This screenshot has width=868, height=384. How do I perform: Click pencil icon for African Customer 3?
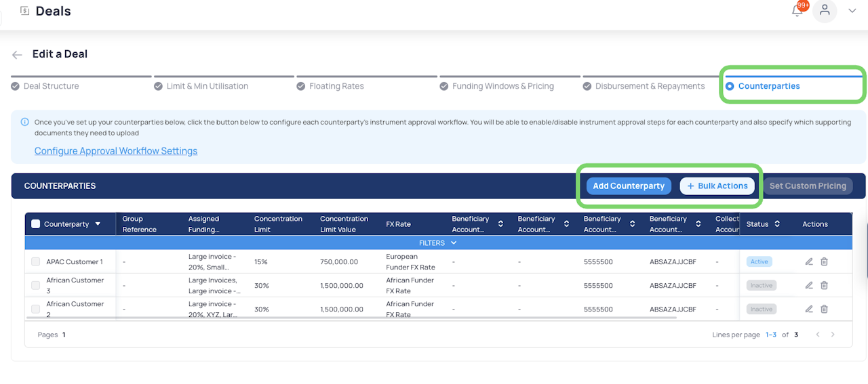tap(809, 285)
